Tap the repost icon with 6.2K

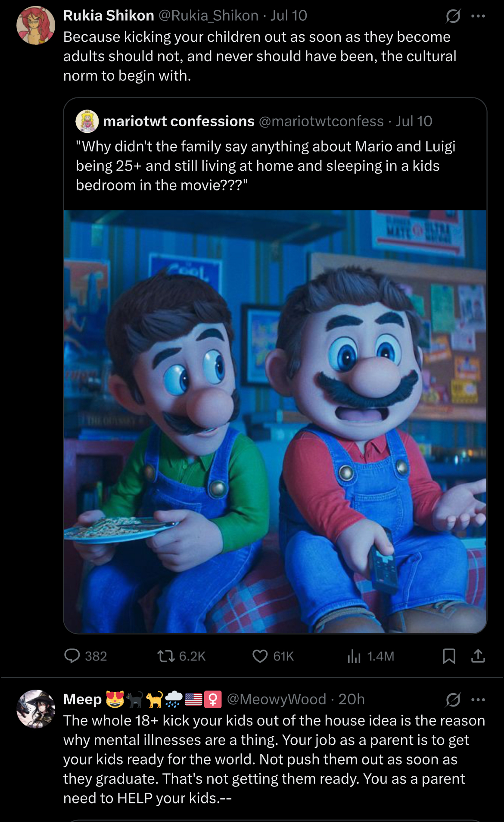pyautogui.click(x=165, y=656)
